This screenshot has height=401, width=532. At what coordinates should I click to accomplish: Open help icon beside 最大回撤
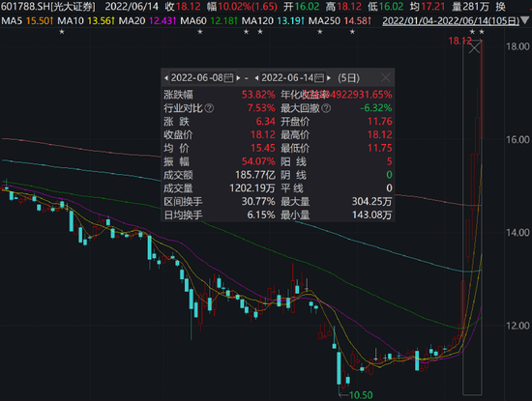[x=326, y=108]
